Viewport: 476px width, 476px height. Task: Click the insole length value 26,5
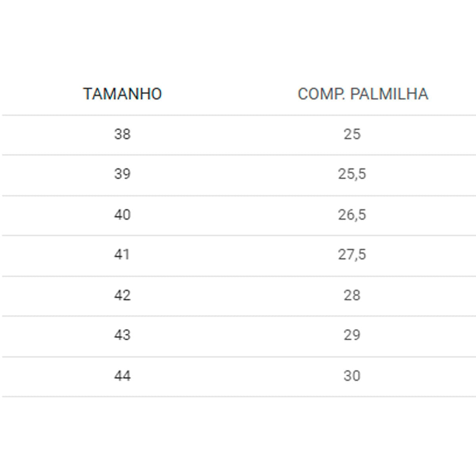(352, 215)
